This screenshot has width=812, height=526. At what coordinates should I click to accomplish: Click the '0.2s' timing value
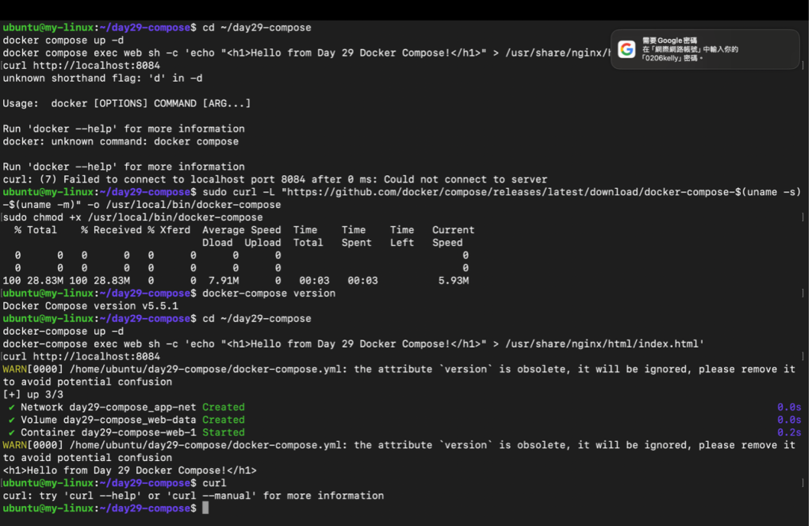[789, 432]
